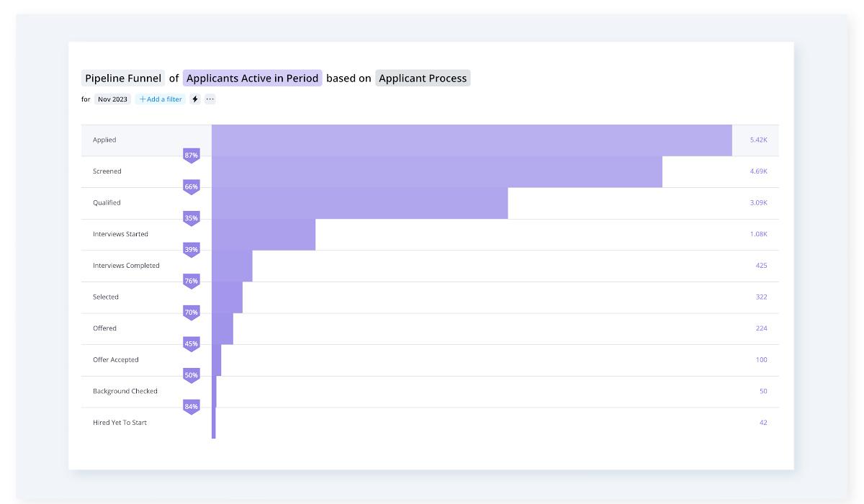The width and height of the screenshot is (864, 504).
Task: Select the Selected stage label
Action: point(106,297)
